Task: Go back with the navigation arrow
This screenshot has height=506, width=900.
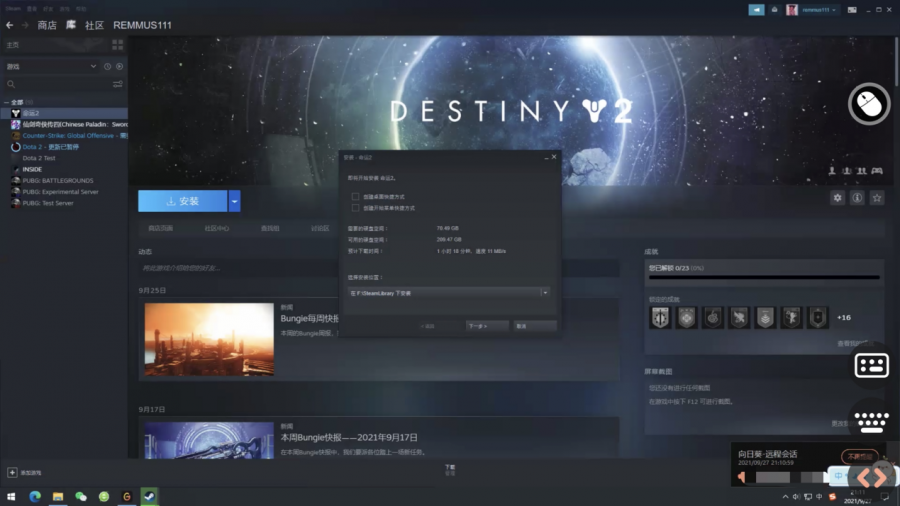Action: click(x=9, y=25)
